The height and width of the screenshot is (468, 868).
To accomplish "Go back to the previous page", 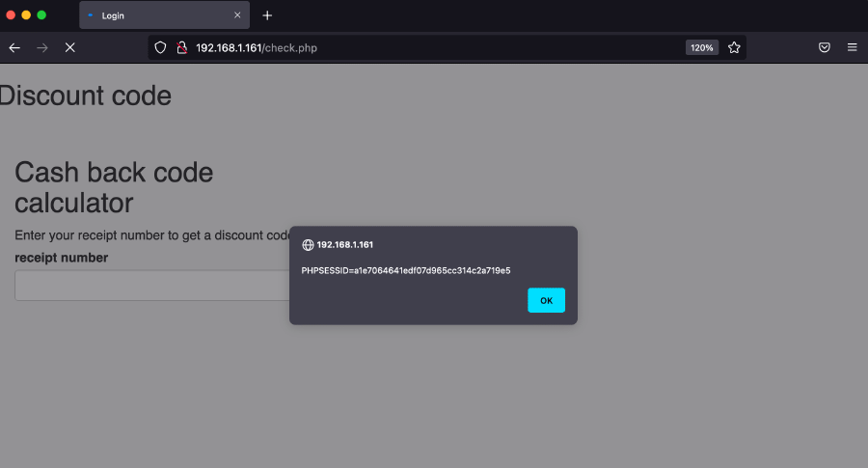I will pos(14,47).
